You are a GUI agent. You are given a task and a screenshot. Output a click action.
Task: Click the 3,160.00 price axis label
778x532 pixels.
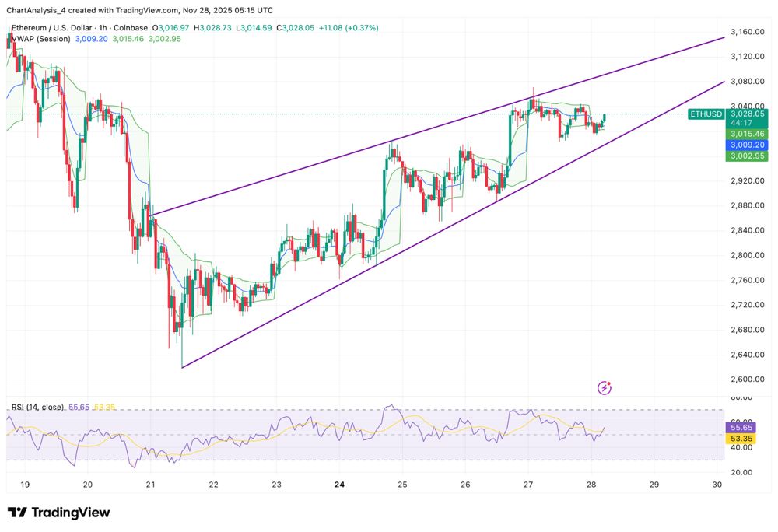(746, 32)
